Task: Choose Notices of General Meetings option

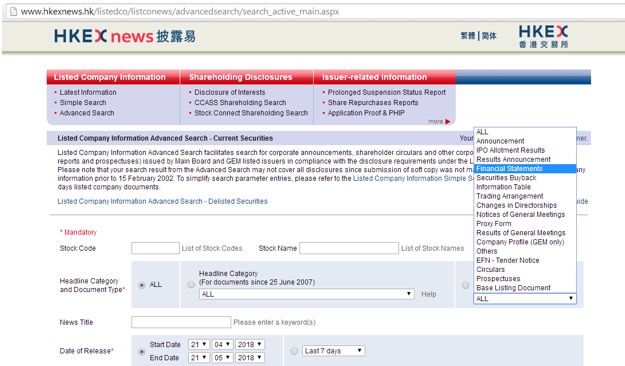Action: click(525, 214)
